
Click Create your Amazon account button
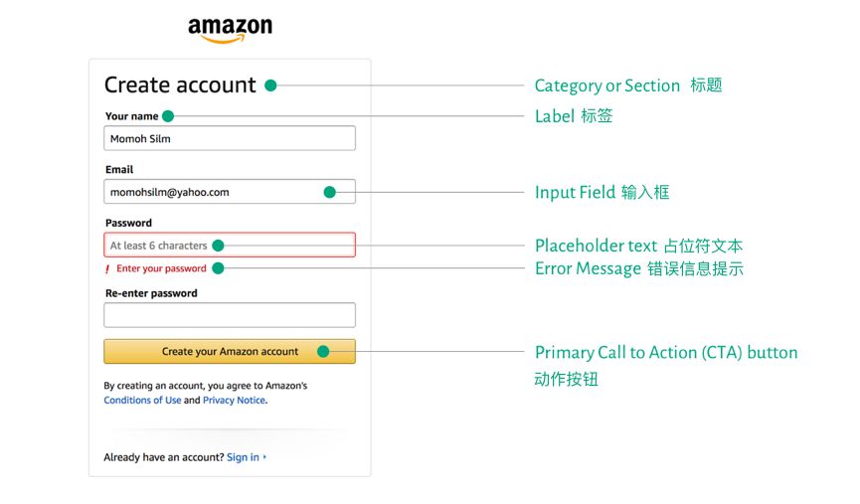click(230, 352)
